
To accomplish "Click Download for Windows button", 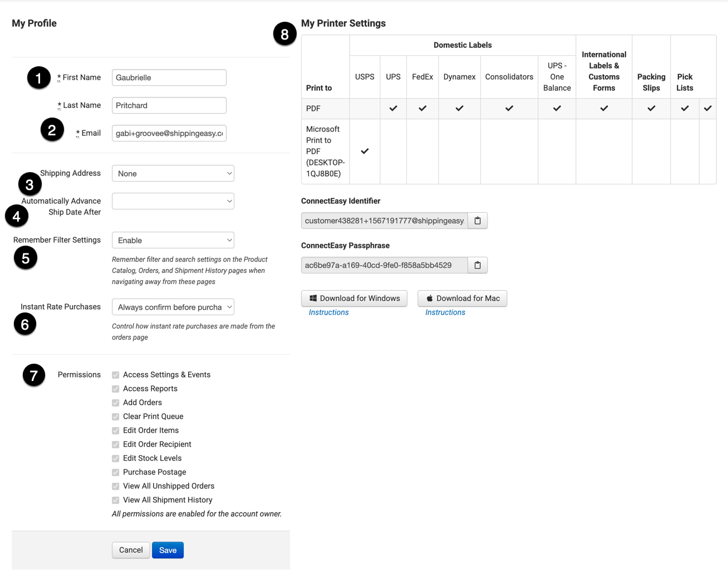I will 354,299.
